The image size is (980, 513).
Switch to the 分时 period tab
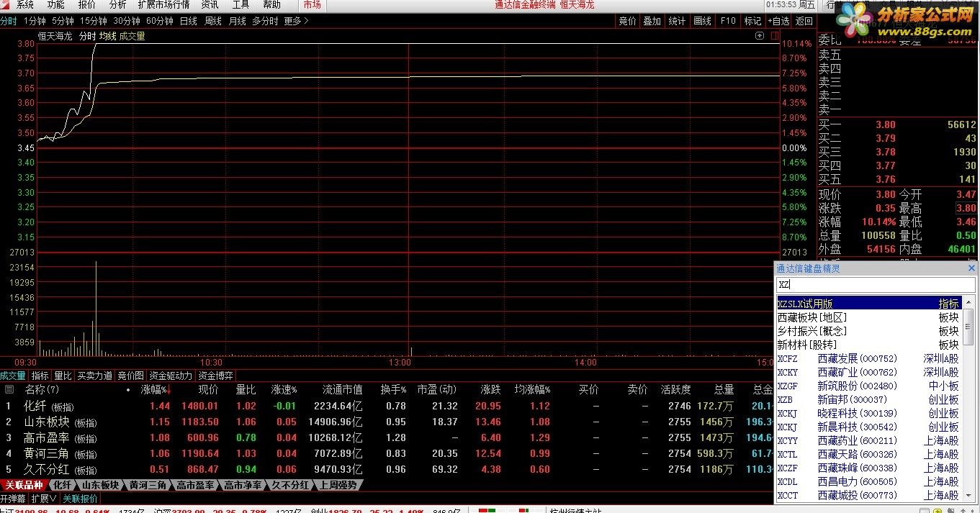click(x=9, y=21)
